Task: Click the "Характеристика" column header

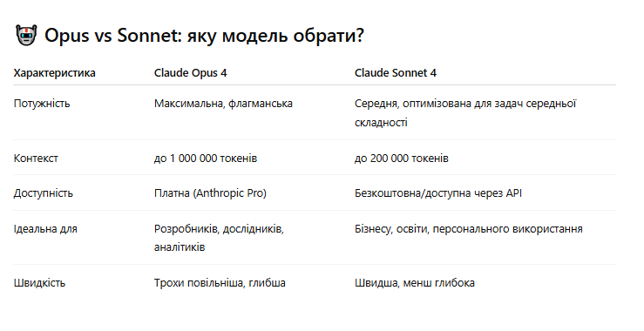Action: pyautogui.click(x=54, y=73)
